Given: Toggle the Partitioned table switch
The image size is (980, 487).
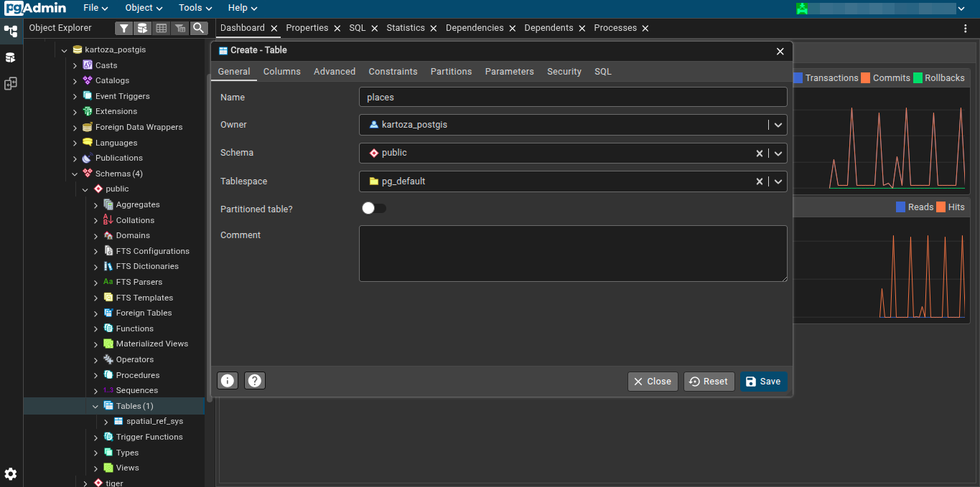Looking at the screenshot, I should click(374, 208).
